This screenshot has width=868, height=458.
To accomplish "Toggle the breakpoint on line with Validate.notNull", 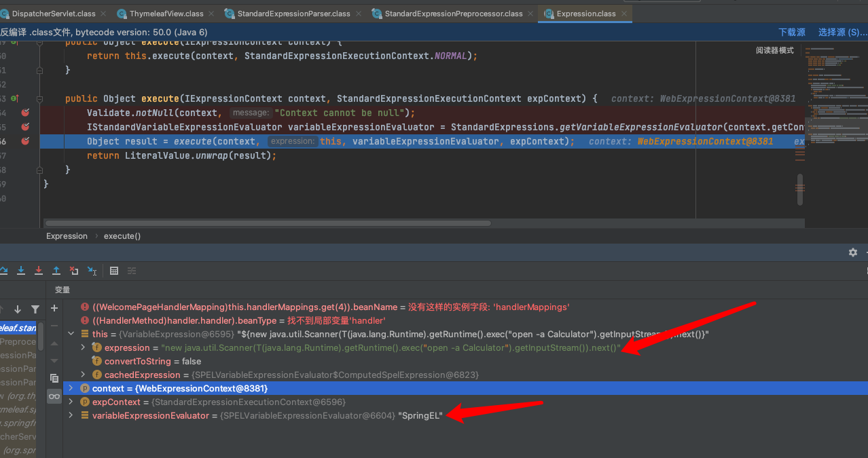I will coord(25,113).
